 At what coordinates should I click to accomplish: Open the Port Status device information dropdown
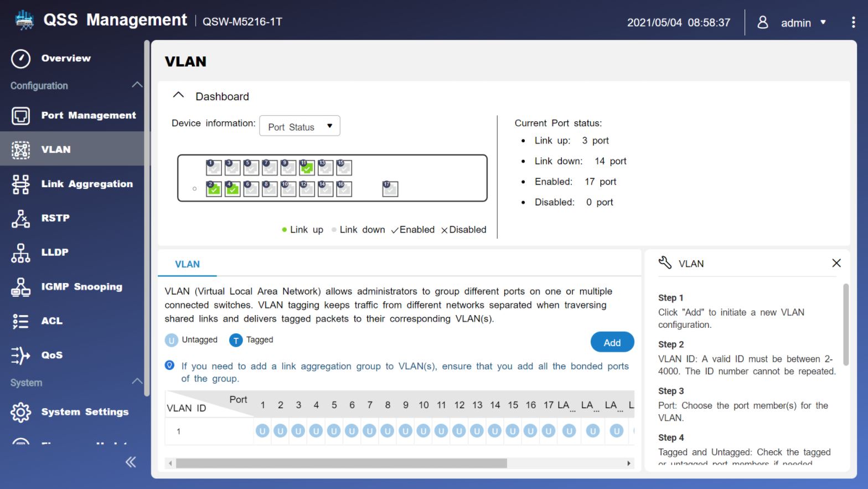point(299,126)
